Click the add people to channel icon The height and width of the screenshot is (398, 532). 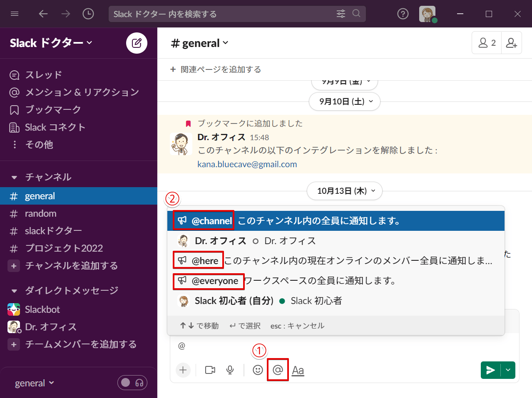coord(511,42)
